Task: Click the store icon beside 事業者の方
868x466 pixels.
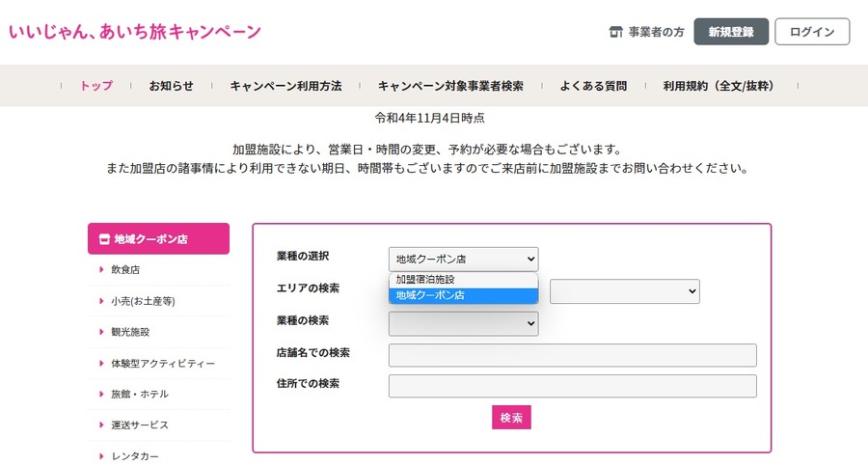Action: (x=615, y=32)
